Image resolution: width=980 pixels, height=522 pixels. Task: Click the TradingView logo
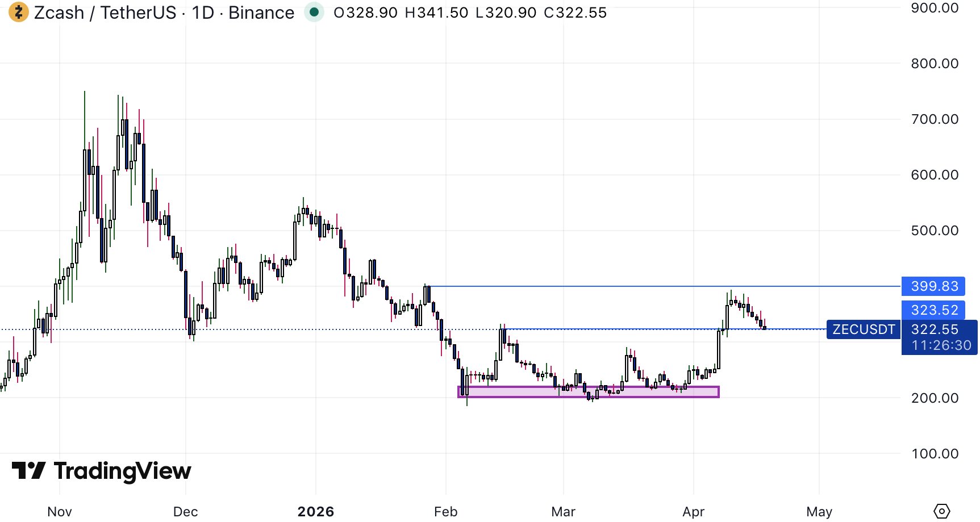pyautogui.click(x=101, y=471)
